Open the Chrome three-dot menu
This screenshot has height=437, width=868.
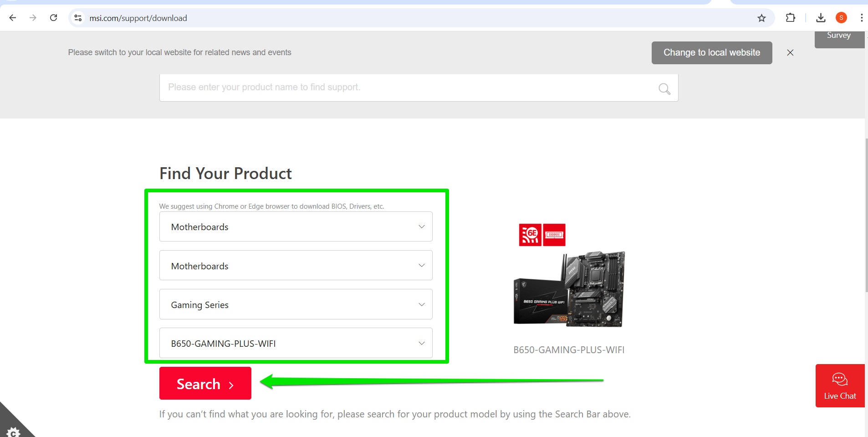[861, 18]
